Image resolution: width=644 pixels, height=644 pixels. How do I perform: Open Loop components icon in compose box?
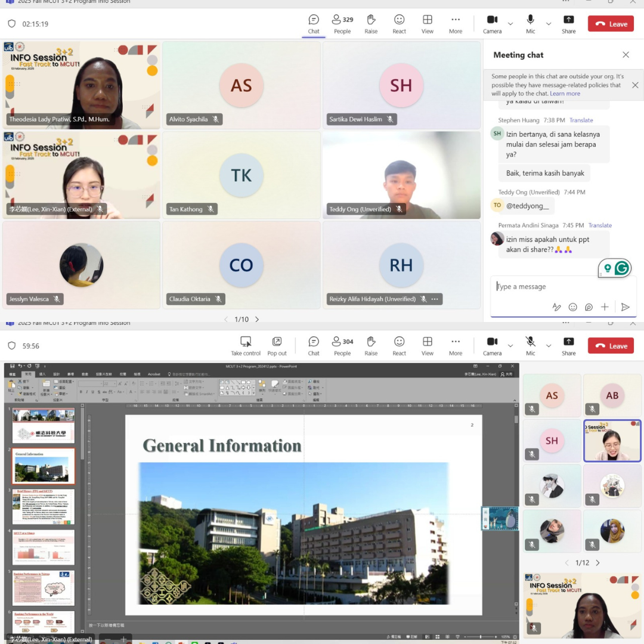click(589, 307)
